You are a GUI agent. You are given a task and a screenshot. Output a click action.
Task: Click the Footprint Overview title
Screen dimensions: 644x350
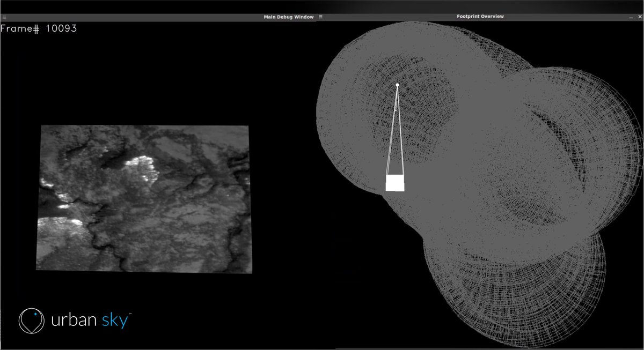pos(480,17)
